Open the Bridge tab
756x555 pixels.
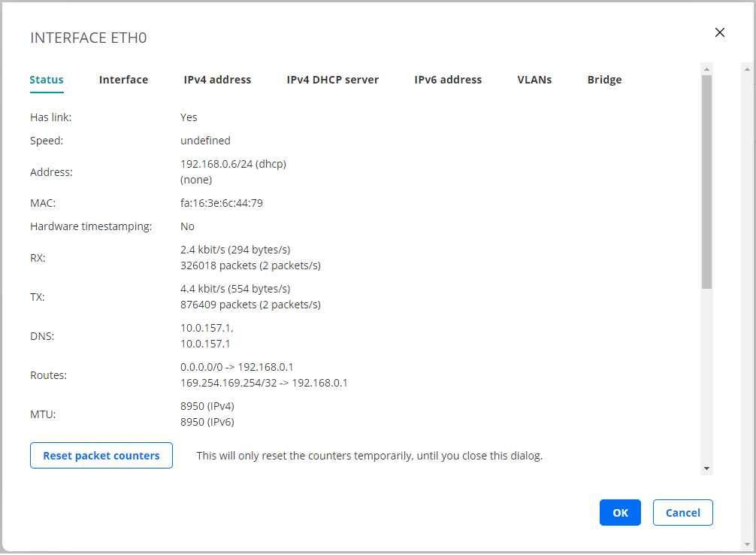tap(604, 80)
